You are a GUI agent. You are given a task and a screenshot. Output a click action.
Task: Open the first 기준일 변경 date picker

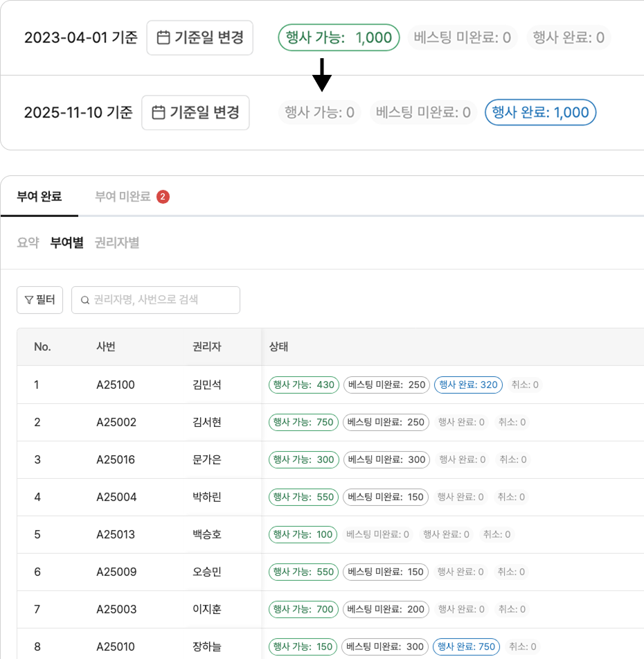pyautogui.click(x=199, y=38)
